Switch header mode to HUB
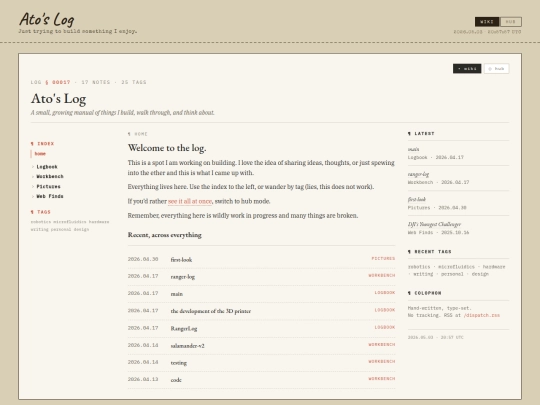The image size is (540, 405). pyautogui.click(x=510, y=22)
